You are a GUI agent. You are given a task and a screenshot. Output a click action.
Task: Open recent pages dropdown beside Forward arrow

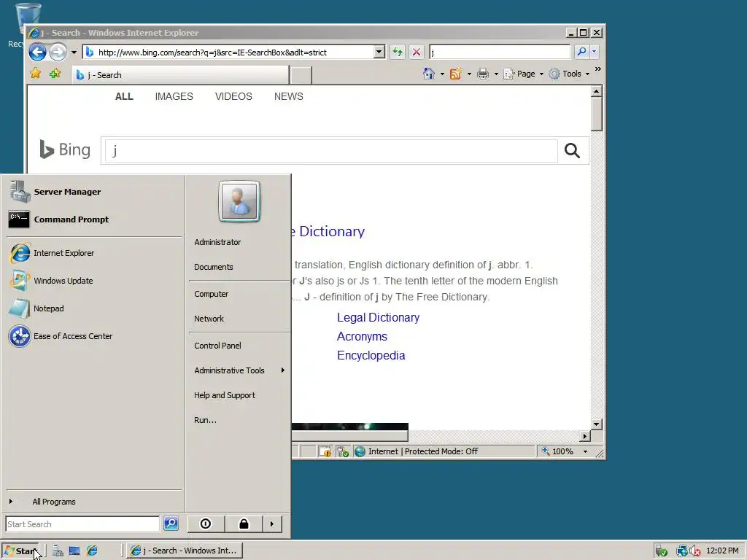point(74,52)
